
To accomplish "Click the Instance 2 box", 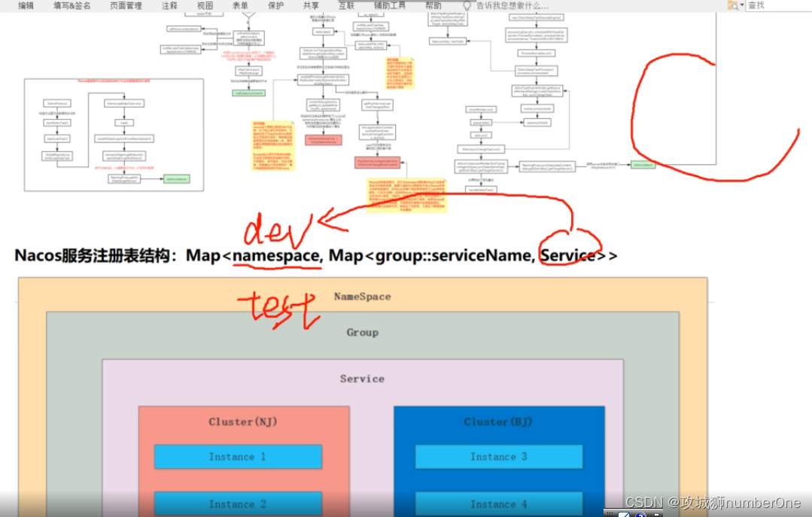I will tap(239, 504).
